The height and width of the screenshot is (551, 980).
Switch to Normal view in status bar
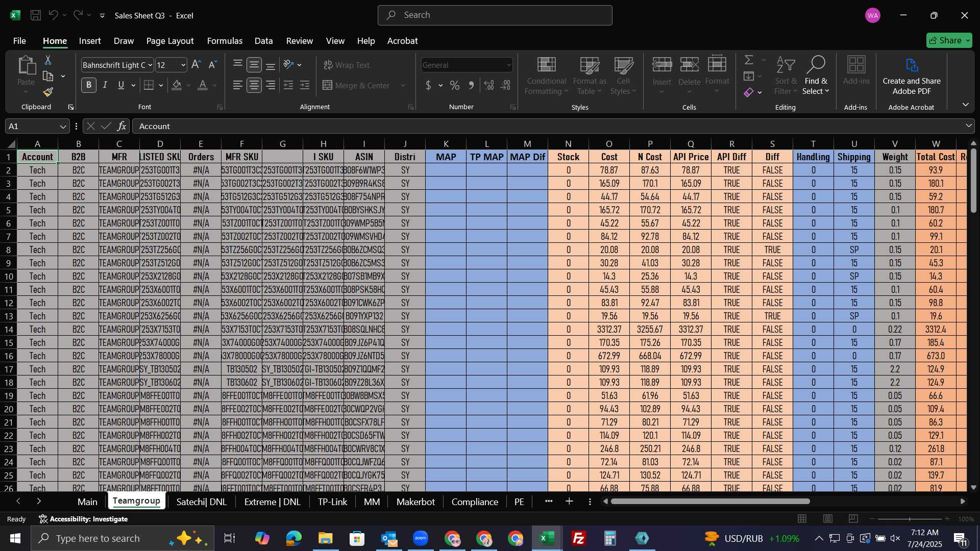[802, 519]
